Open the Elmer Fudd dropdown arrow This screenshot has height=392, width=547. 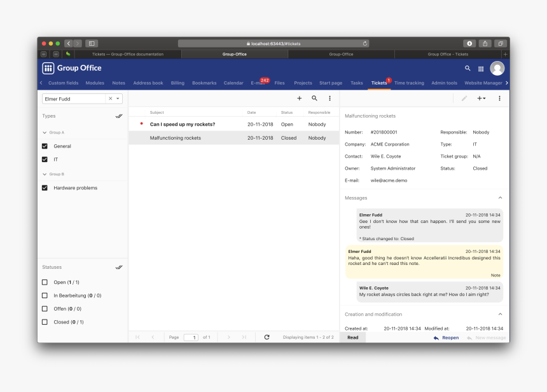click(118, 98)
